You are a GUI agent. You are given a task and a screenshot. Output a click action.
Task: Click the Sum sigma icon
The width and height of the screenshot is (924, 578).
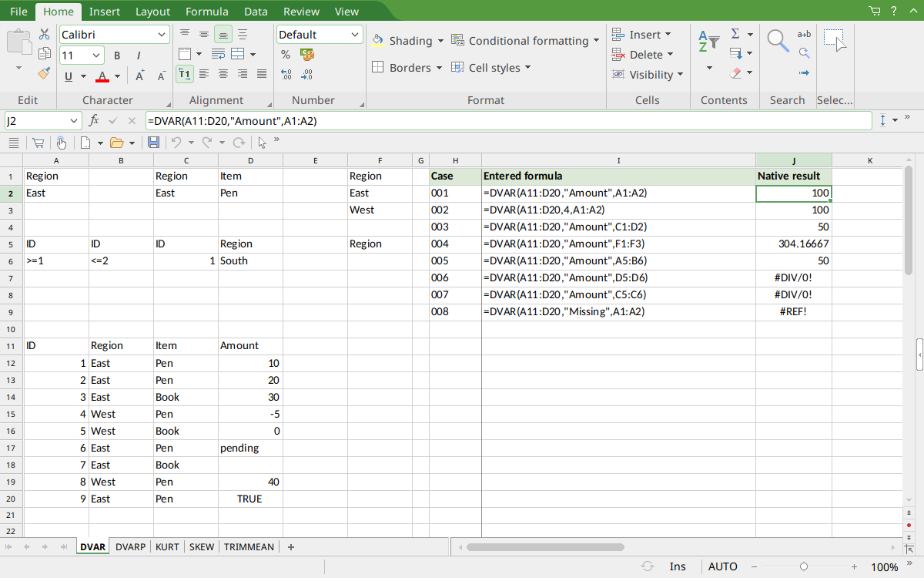click(x=735, y=34)
